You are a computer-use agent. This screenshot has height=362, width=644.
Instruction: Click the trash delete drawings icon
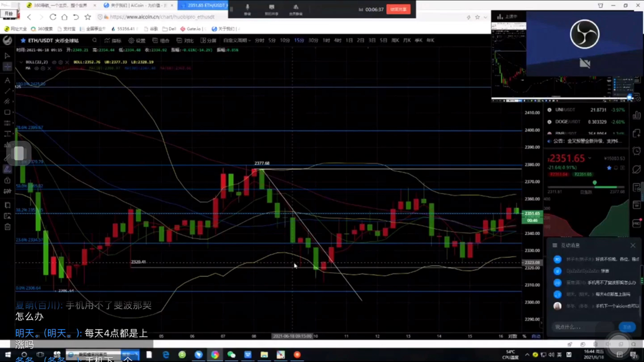pyautogui.click(x=7, y=227)
